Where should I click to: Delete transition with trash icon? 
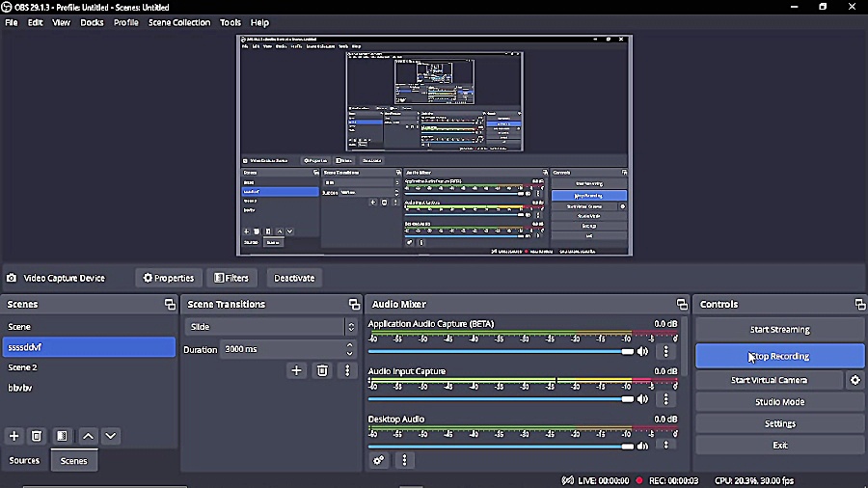322,370
